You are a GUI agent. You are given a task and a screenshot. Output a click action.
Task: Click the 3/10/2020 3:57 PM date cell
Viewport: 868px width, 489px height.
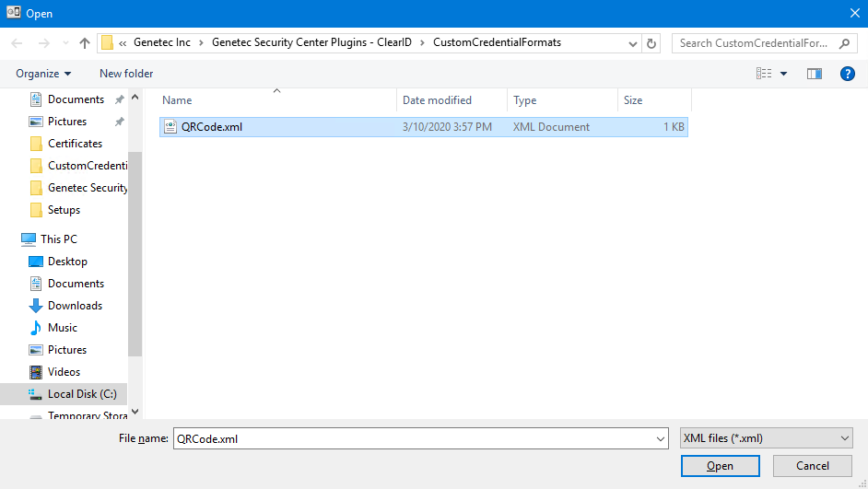pos(447,127)
